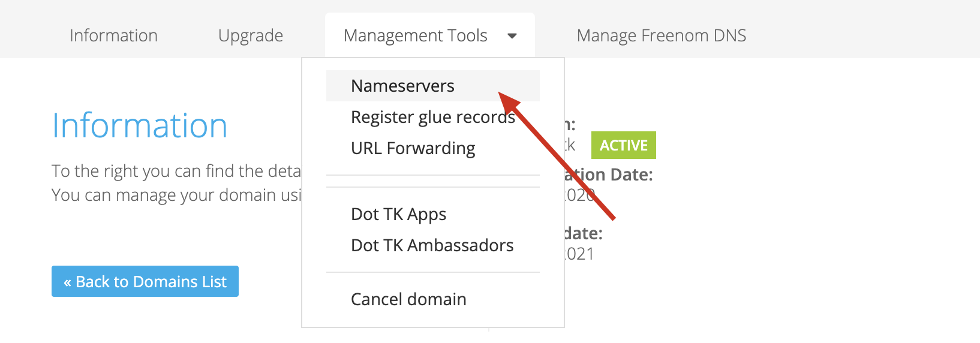Click the Back to Domains List button
Viewport: 980px width, 343px height.
pos(145,281)
